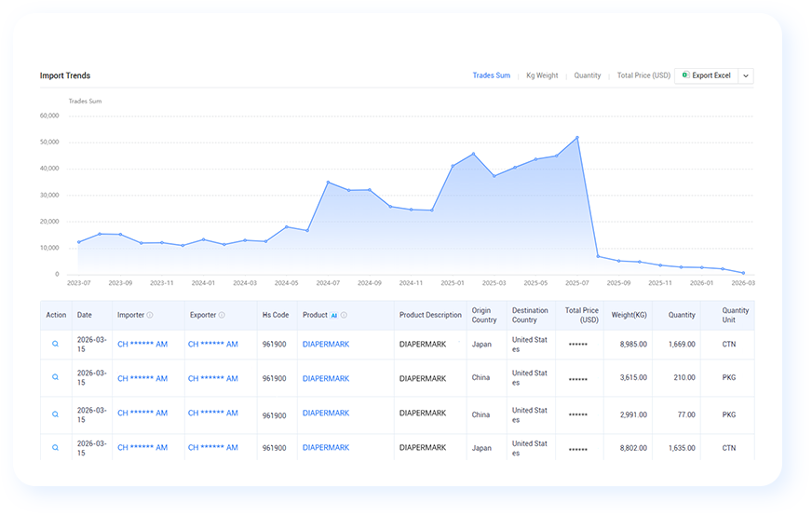Switch chart to Trades Sum
812x516 pixels.
click(491, 75)
